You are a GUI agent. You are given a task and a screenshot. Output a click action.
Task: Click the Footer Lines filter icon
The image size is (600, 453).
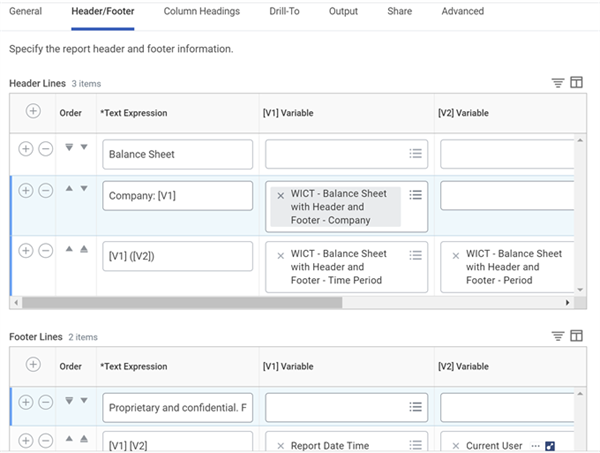tap(558, 336)
